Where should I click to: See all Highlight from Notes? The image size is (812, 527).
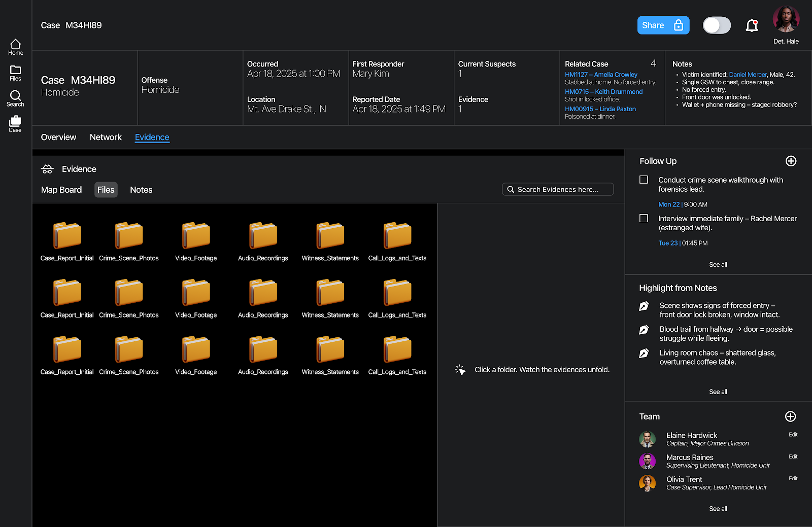click(x=718, y=392)
